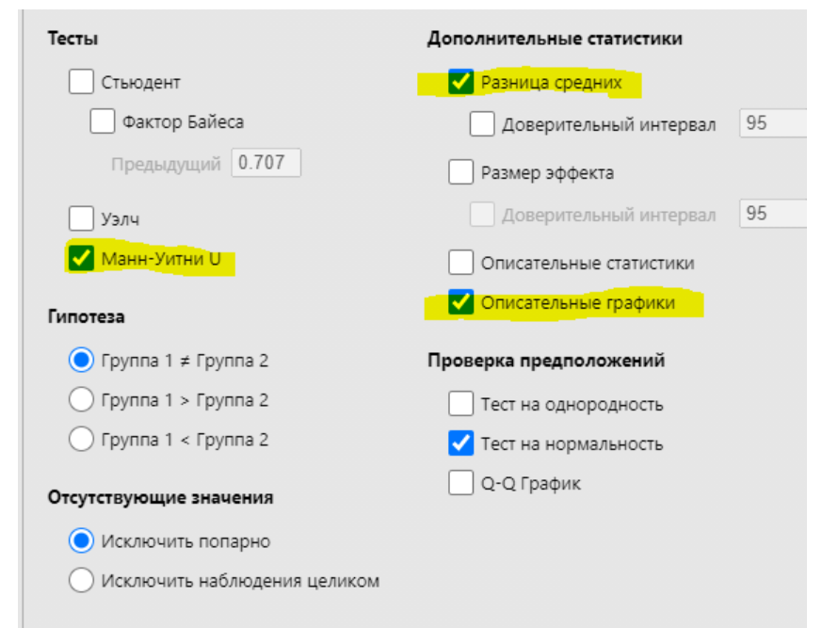Enable the Тест на однородность checkbox
Screen dimensions: 838x644
[460, 404]
